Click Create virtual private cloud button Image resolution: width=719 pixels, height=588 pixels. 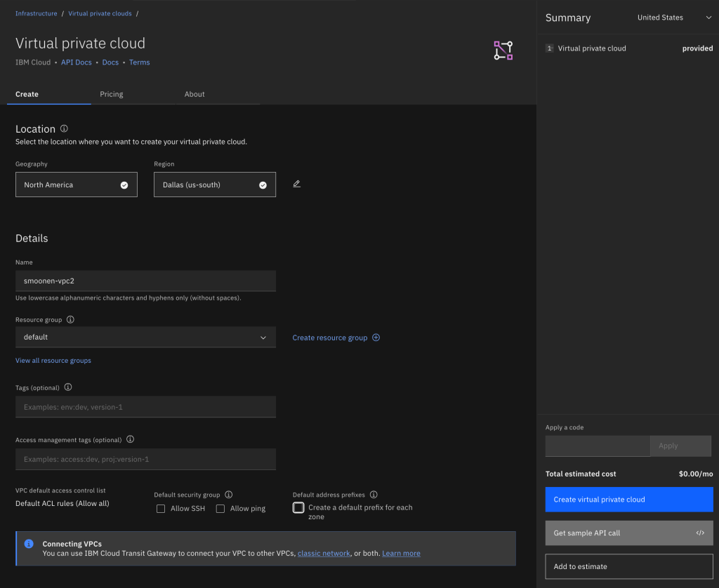(x=628, y=500)
